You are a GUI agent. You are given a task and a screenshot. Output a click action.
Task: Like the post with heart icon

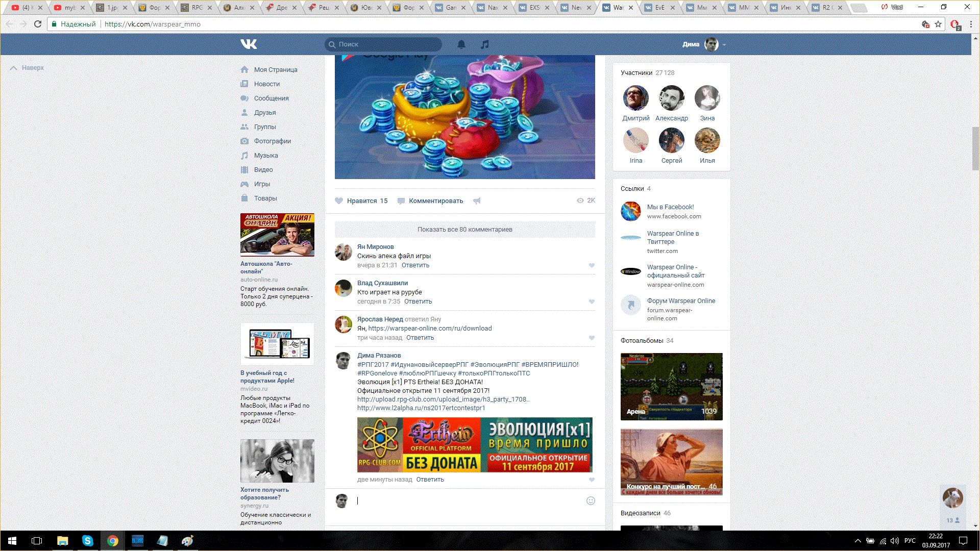click(x=339, y=201)
